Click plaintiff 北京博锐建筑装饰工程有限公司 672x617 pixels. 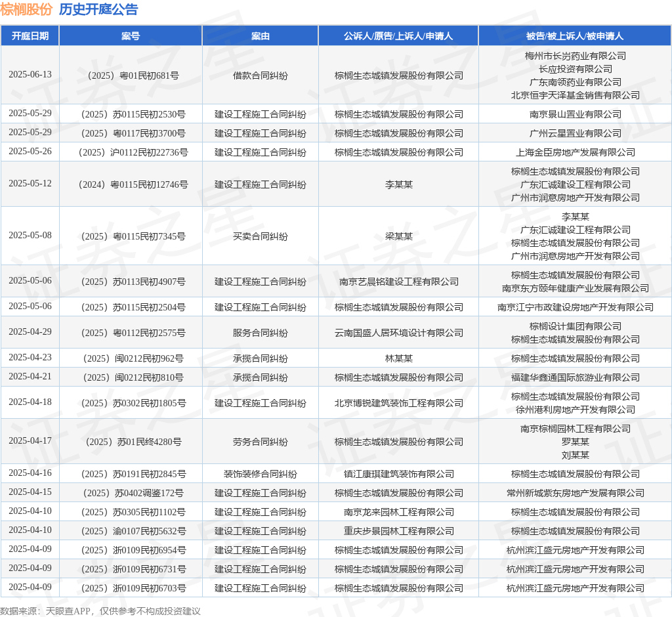click(x=398, y=403)
